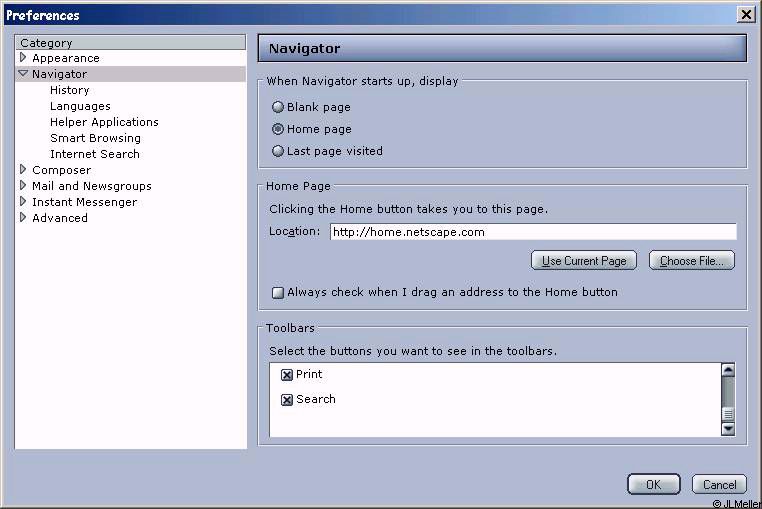This screenshot has height=509, width=762.
Task: Choose Last page visited option
Action: [277, 151]
